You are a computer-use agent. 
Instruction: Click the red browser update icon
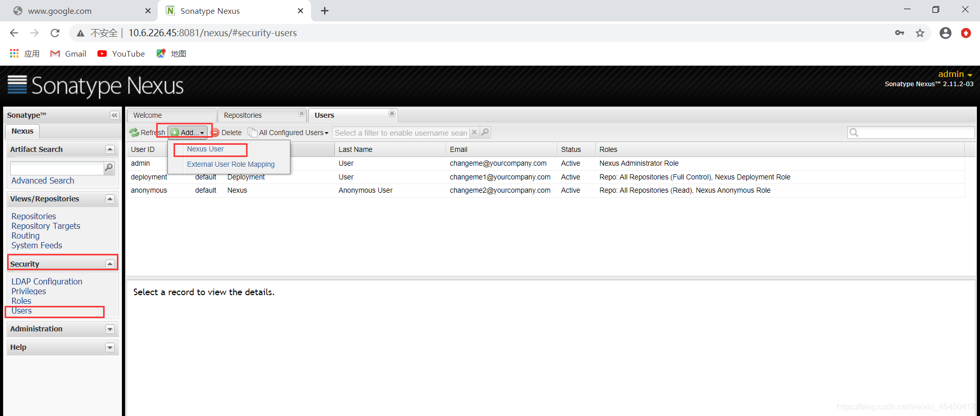[966, 33]
